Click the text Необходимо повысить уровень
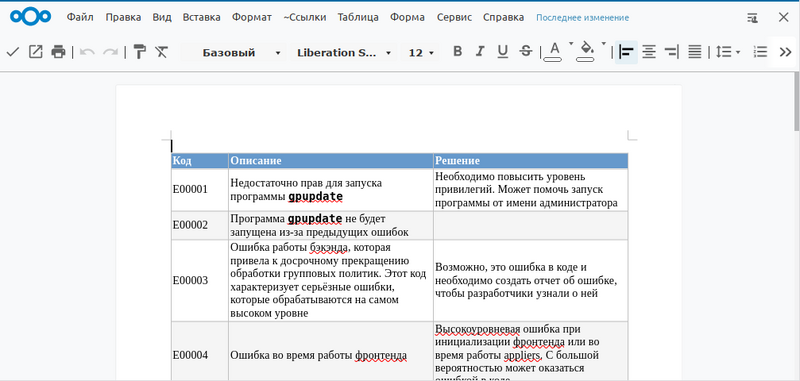The height and width of the screenshot is (381, 800). pos(511,176)
